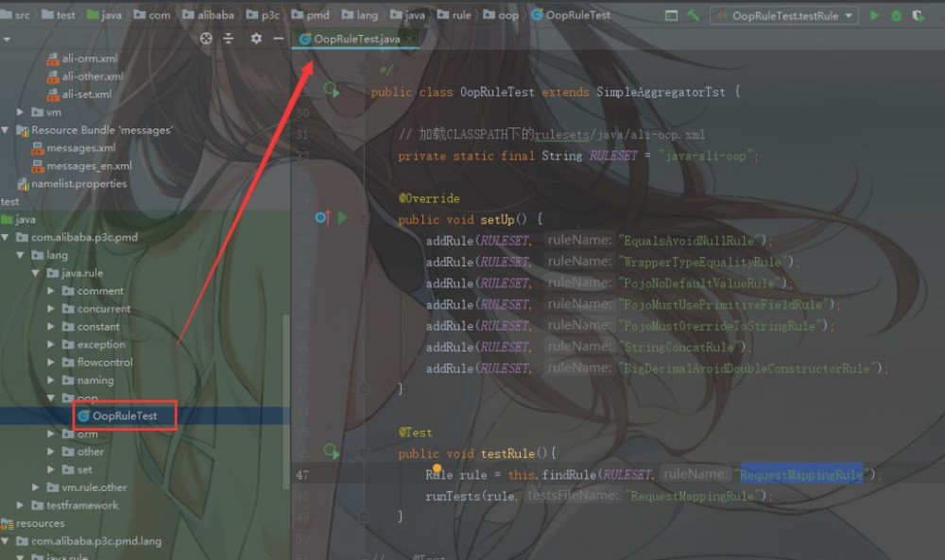Open the project view selector dropdown arrow
945x560 pixels.
pos(7,39)
